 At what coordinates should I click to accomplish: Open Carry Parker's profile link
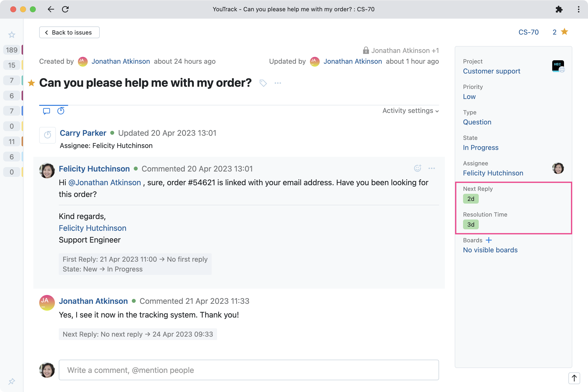point(83,133)
